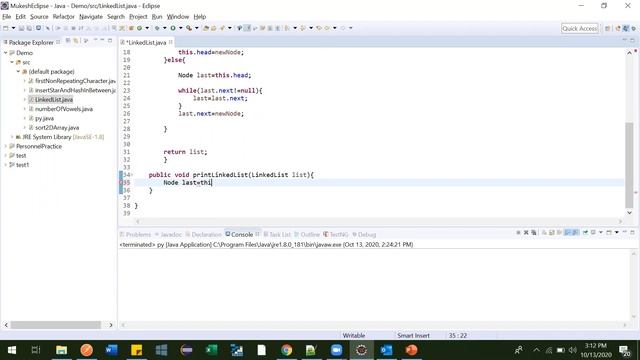Click the Clear Console icon
Image resolution: width=640 pixels, height=360 pixels.
(544, 233)
